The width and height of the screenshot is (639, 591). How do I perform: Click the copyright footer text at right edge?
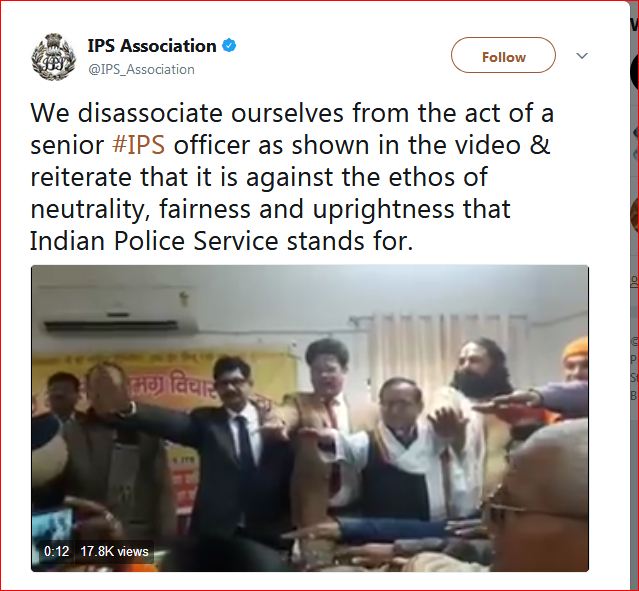click(x=635, y=342)
